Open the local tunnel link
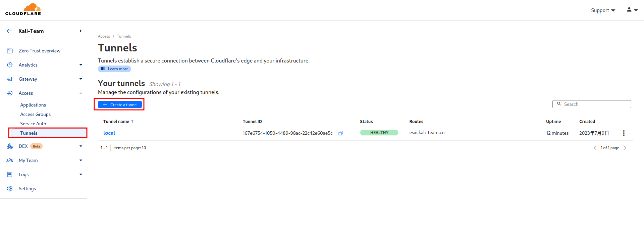 [x=109, y=133]
